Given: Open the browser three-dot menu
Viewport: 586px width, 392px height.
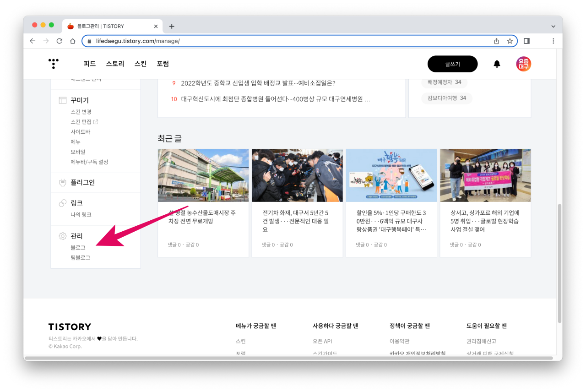Looking at the screenshot, I should (553, 41).
